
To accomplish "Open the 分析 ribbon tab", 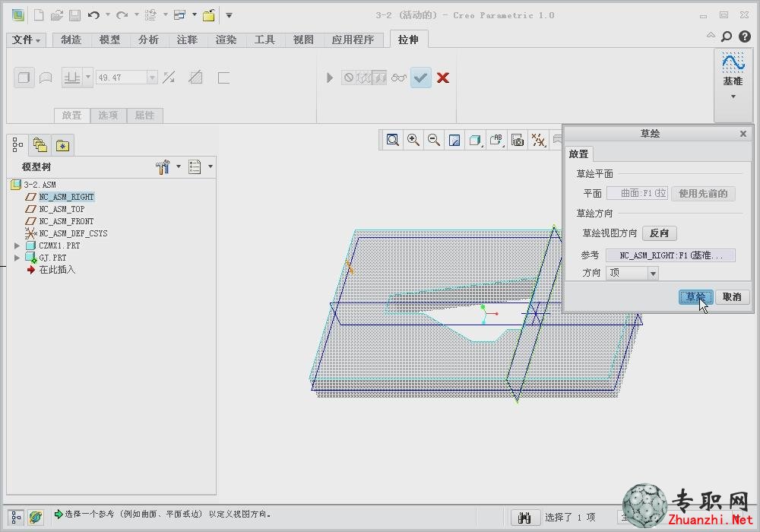I will coord(148,40).
